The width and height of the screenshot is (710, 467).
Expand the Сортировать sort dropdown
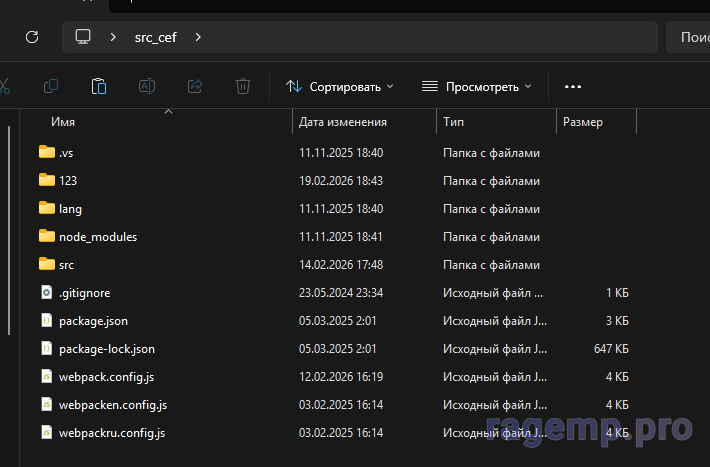[x=340, y=87]
